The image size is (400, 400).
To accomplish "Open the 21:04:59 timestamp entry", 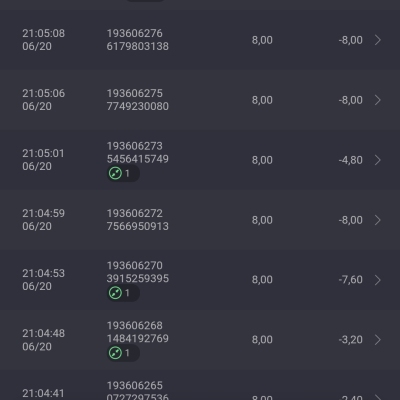I will pos(44,220).
